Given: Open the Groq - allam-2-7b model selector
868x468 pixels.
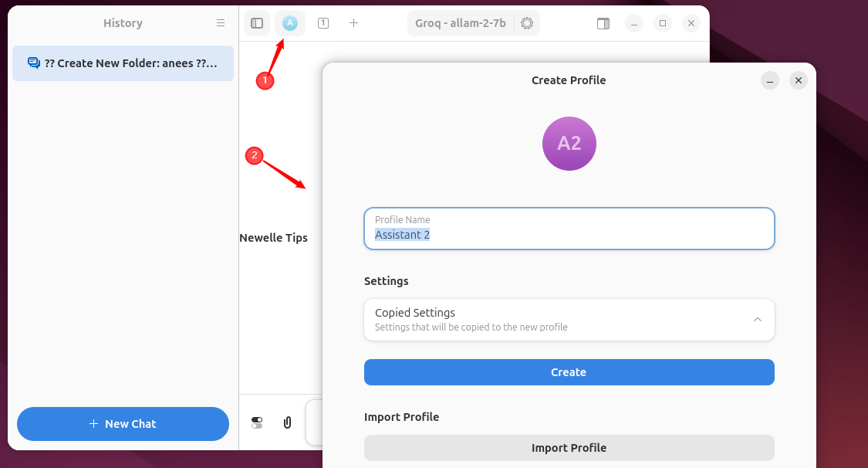Looking at the screenshot, I should coord(461,23).
